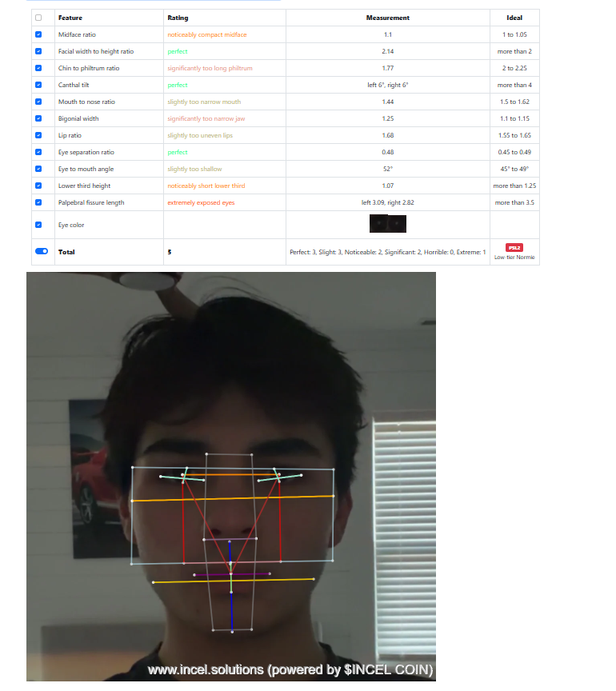Uncheck the Mouth to nose ratio checkbox
Viewport: 616px width, 691px height.
point(38,102)
